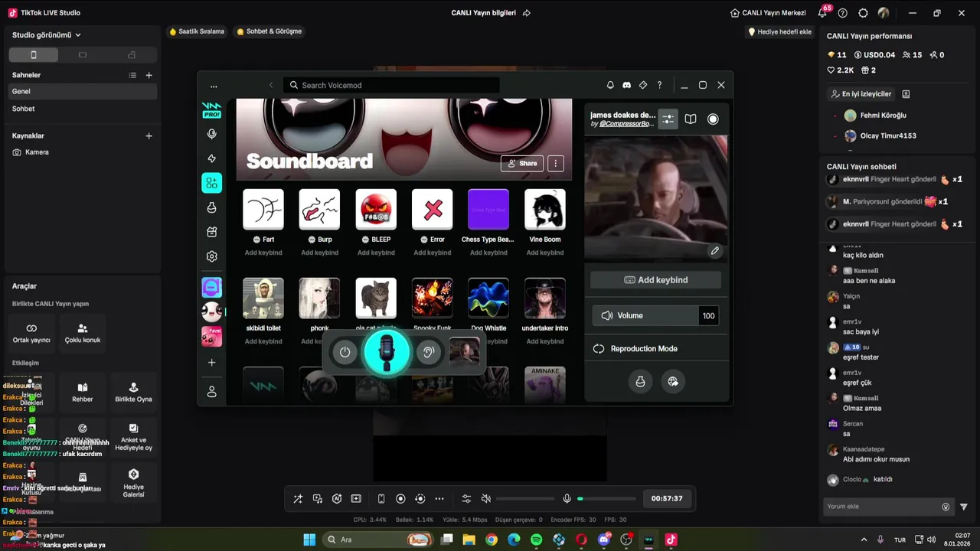Open Voicemod settings gear in sidebar

tap(212, 256)
